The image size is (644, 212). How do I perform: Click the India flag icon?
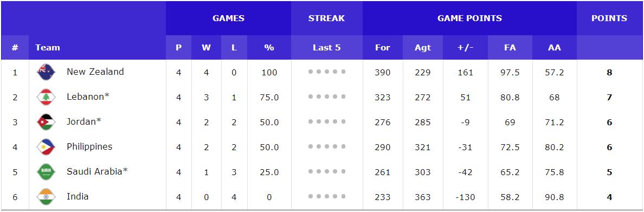pos(46,197)
